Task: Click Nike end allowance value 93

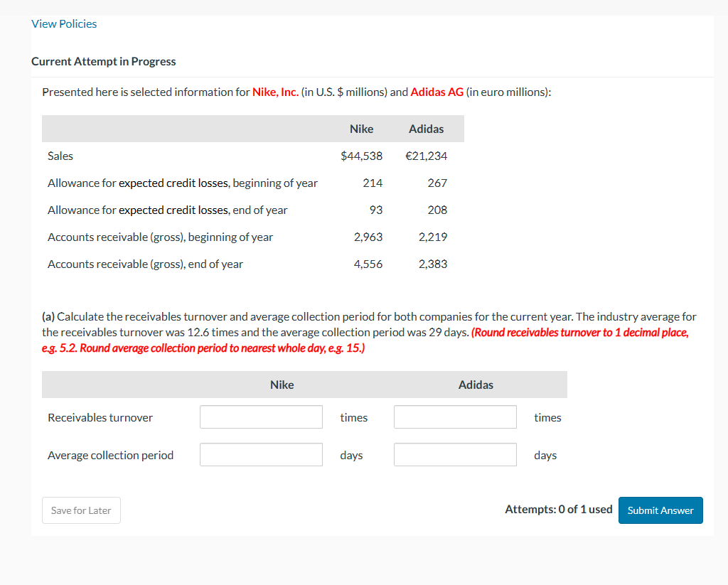Action: (376, 210)
